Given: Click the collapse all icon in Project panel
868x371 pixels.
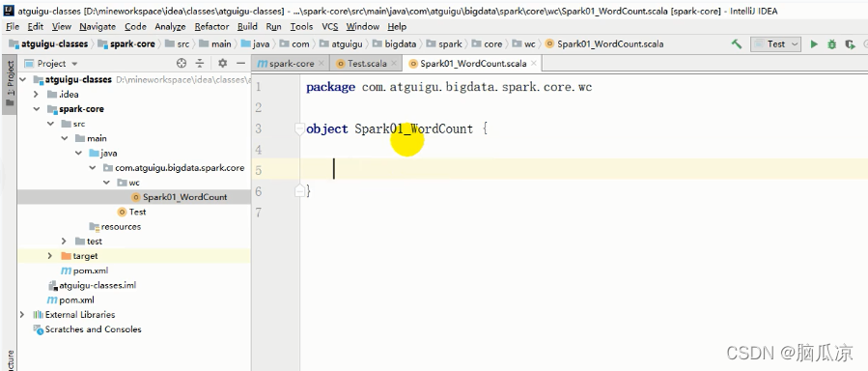Looking at the screenshot, I should (x=200, y=63).
